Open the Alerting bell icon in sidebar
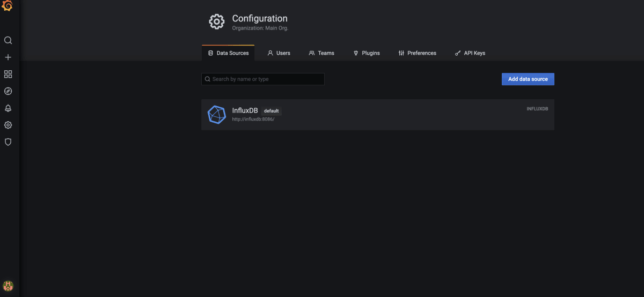The width and height of the screenshot is (644, 297). click(8, 108)
